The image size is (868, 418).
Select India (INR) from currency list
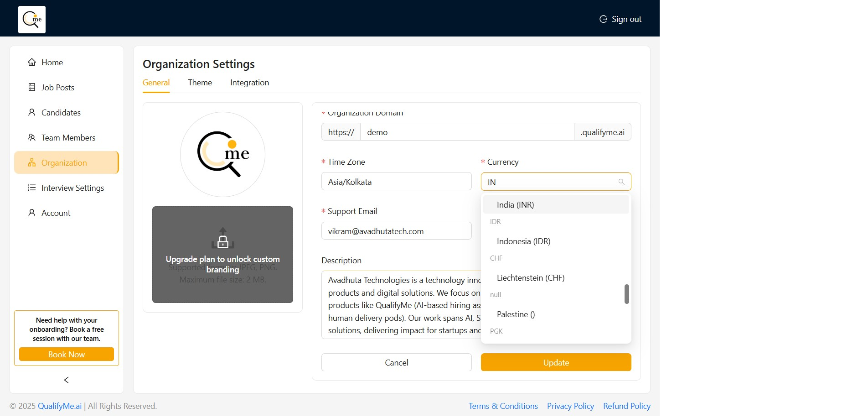515,205
